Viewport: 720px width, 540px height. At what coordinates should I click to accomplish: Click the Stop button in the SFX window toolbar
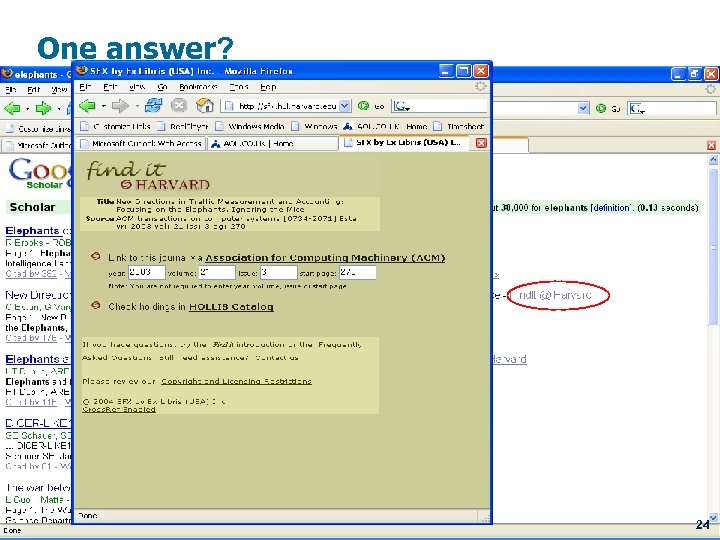point(179,106)
